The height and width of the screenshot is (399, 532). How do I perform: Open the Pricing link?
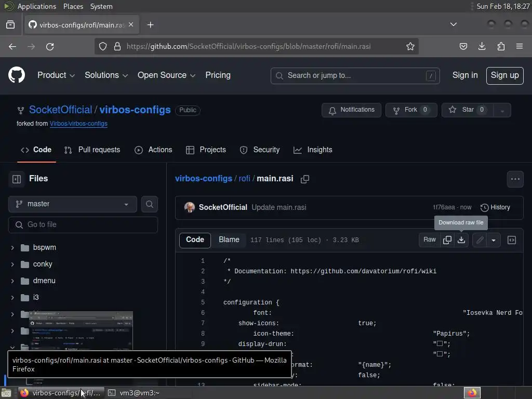click(x=218, y=75)
